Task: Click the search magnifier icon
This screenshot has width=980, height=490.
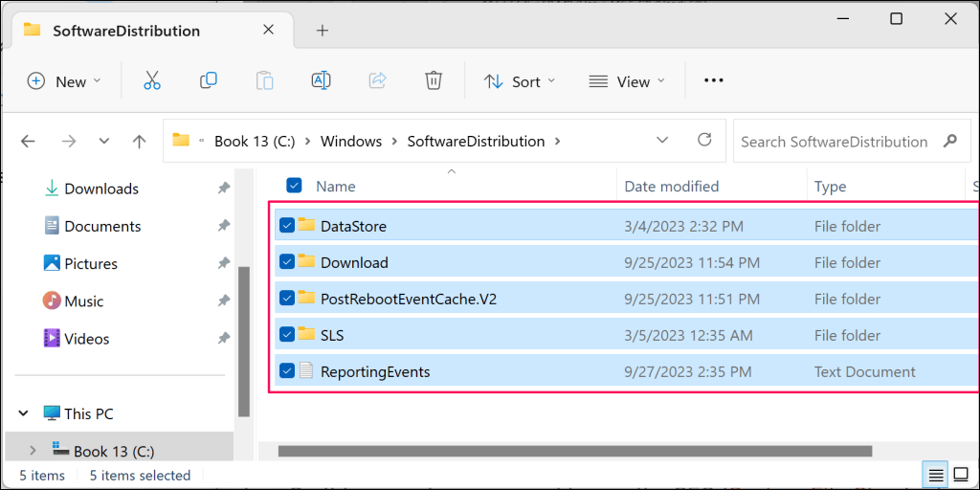Action: (x=950, y=141)
